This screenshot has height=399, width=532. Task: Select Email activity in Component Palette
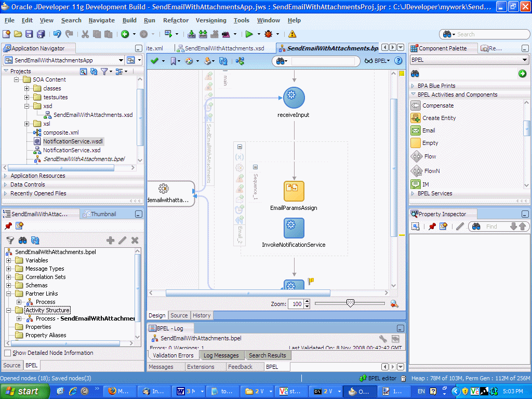click(428, 130)
